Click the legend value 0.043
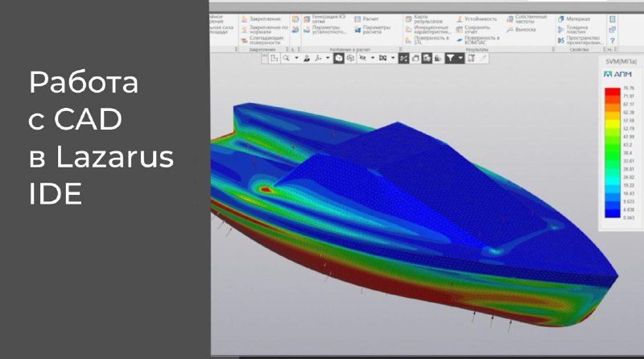 [x=629, y=217]
